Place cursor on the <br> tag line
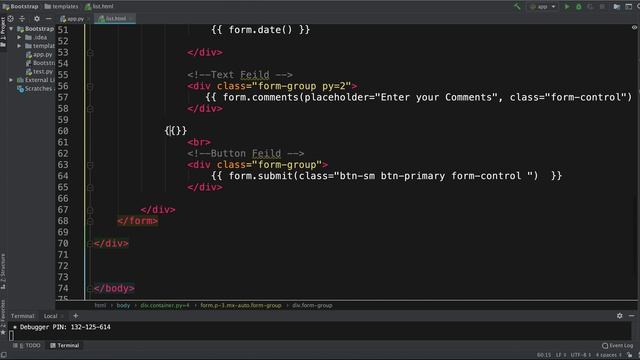The width and height of the screenshot is (640, 360). (x=199, y=142)
